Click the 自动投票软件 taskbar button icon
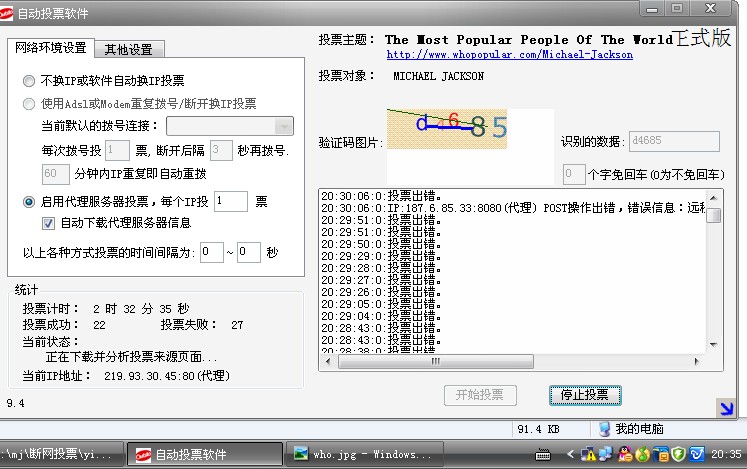This screenshot has width=747, height=469. tap(143, 455)
